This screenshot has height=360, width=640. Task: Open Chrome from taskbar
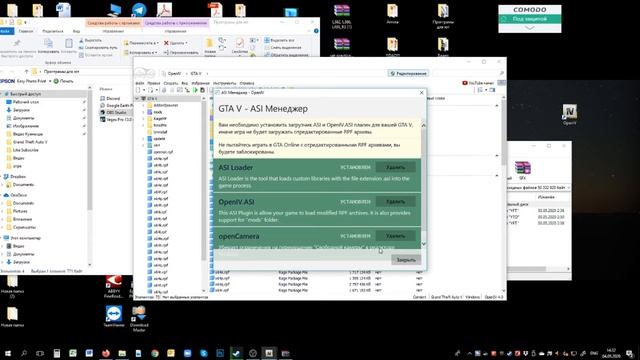155,353
